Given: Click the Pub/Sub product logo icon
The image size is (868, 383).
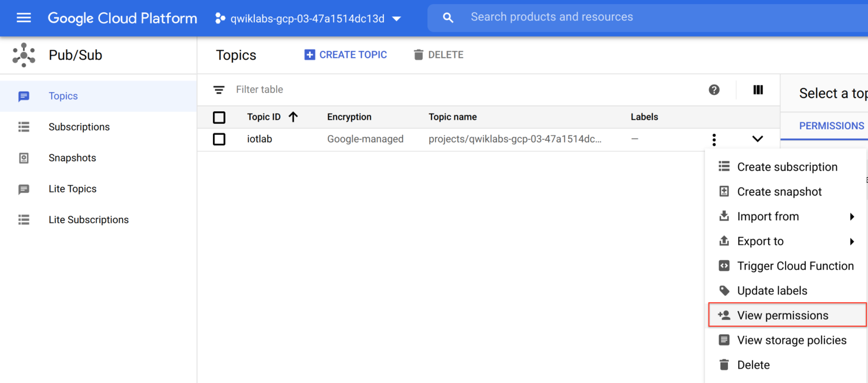Looking at the screenshot, I should tap(24, 55).
